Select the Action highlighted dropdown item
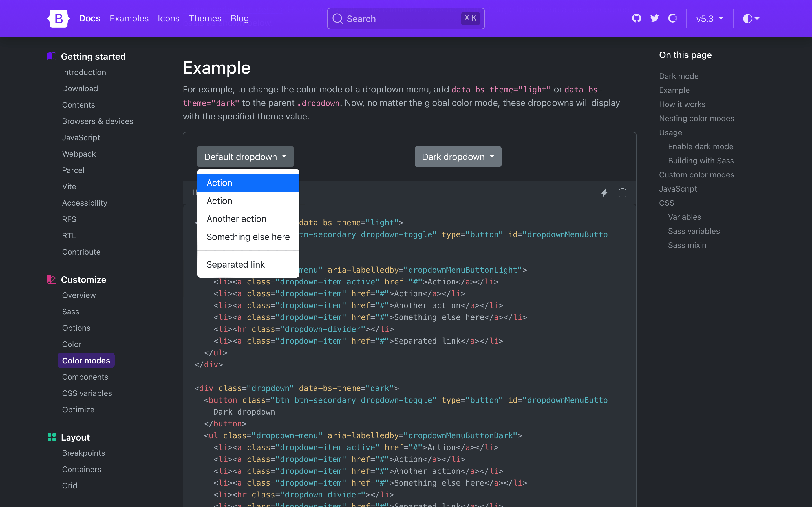 [x=248, y=182]
